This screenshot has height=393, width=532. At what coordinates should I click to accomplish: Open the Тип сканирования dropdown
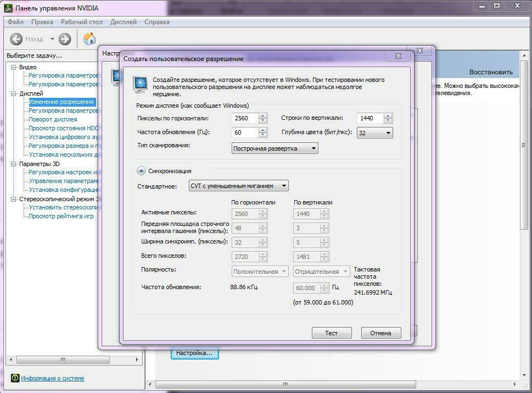pyautogui.click(x=275, y=148)
